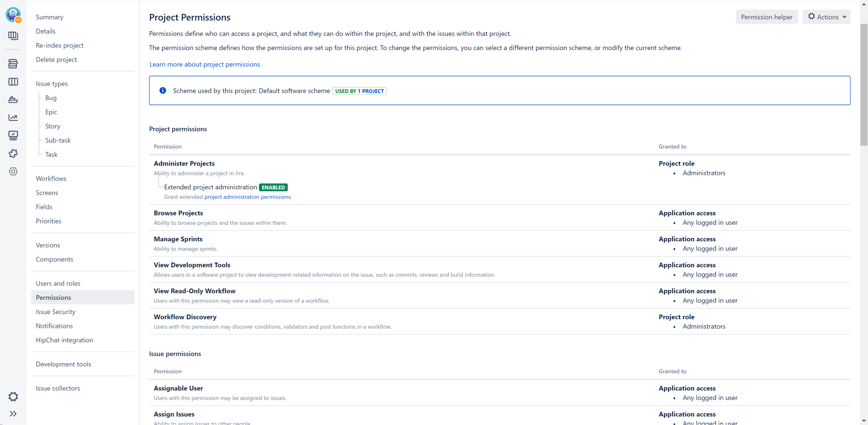868x425 pixels.
Task: Click the page vertical scrollbar thumb
Action: click(x=864, y=85)
